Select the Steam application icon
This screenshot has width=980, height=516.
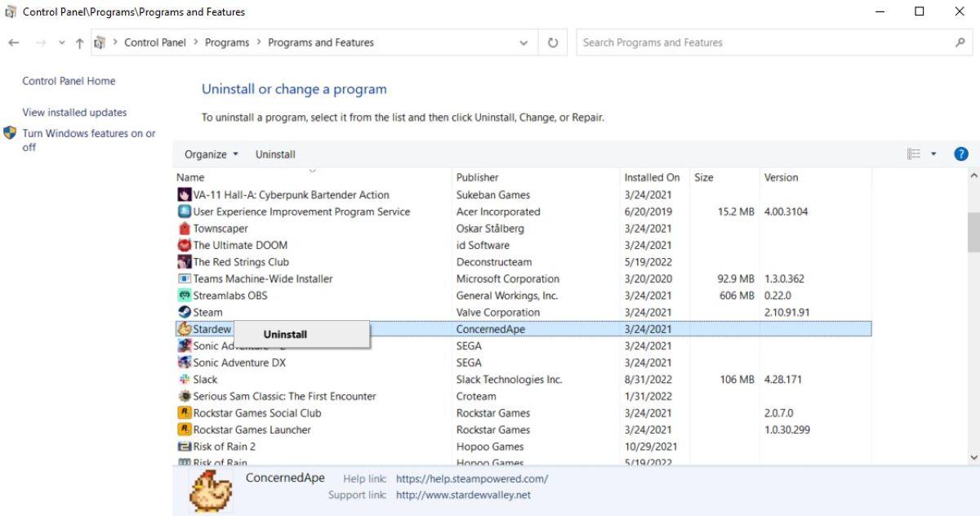[184, 312]
